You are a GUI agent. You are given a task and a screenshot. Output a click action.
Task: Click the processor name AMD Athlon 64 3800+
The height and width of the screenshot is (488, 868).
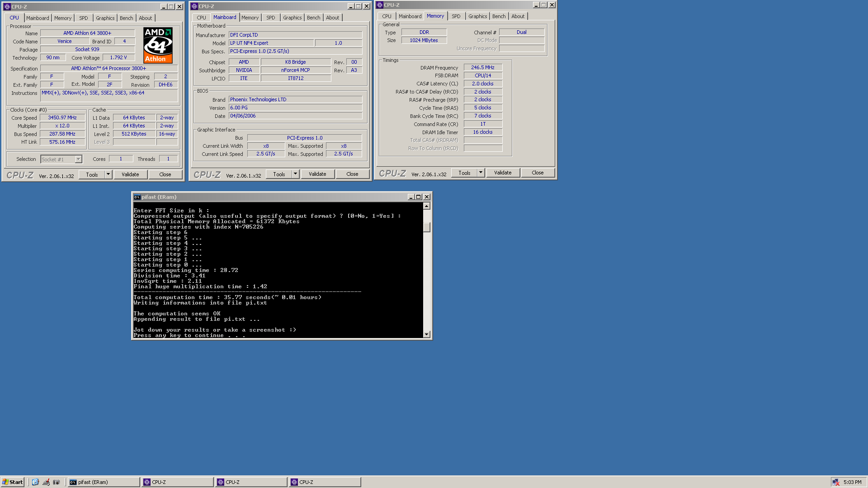87,33
